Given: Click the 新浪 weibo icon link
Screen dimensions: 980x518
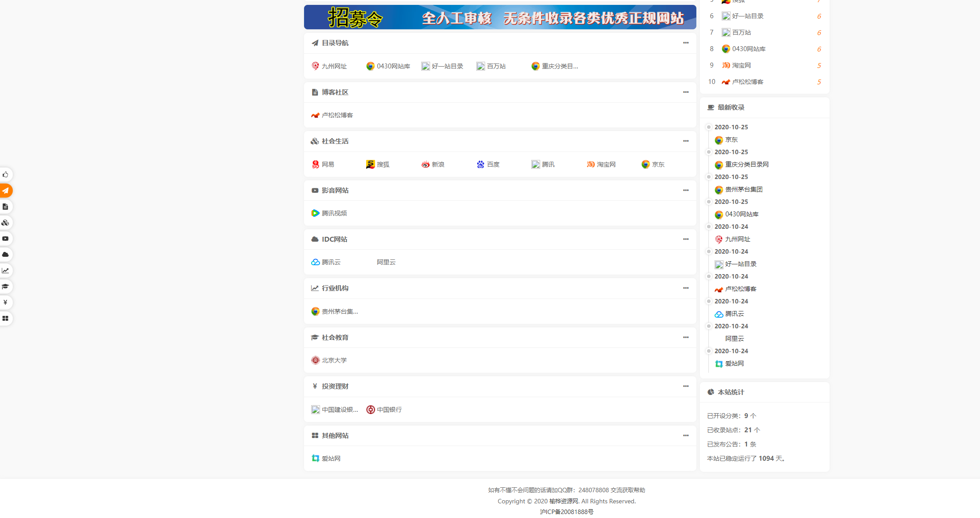Looking at the screenshot, I should [433, 164].
